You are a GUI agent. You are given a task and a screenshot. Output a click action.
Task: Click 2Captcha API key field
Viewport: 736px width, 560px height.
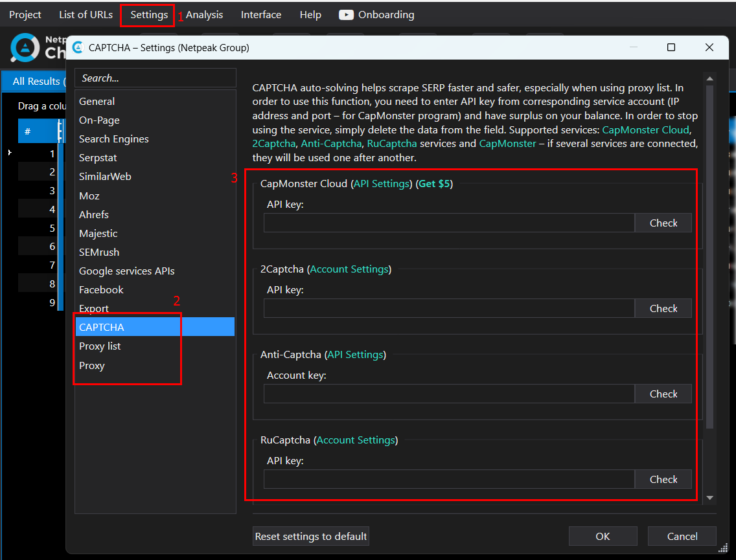(449, 308)
